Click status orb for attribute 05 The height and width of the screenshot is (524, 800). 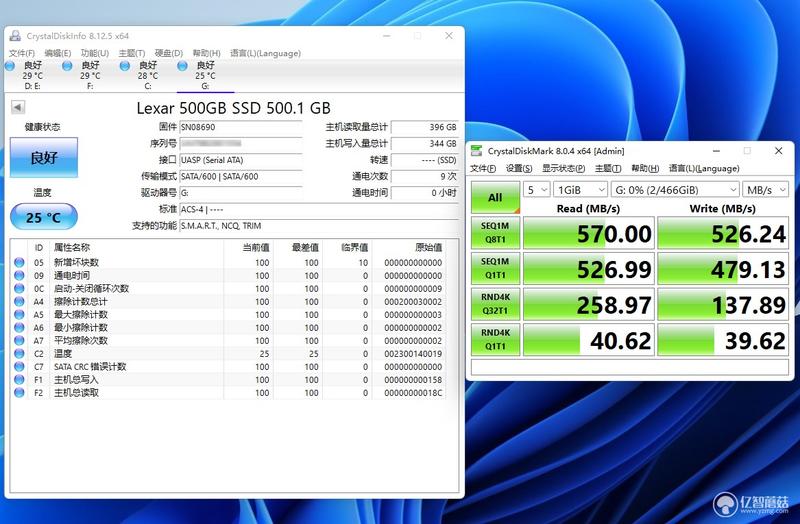tap(19, 262)
